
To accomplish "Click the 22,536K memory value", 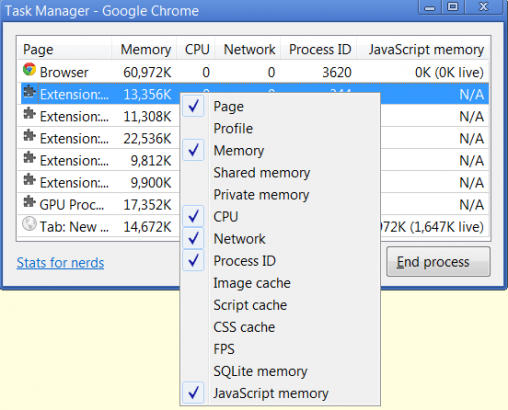I will click(147, 138).
